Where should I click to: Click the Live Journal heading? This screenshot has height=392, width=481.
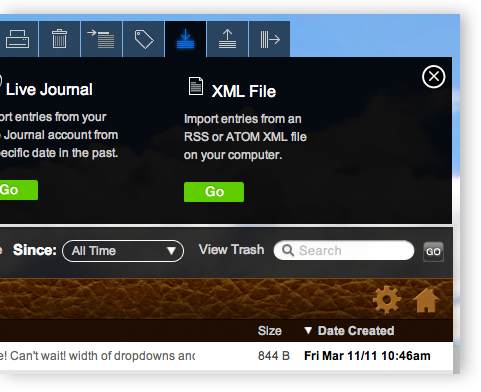49,89
